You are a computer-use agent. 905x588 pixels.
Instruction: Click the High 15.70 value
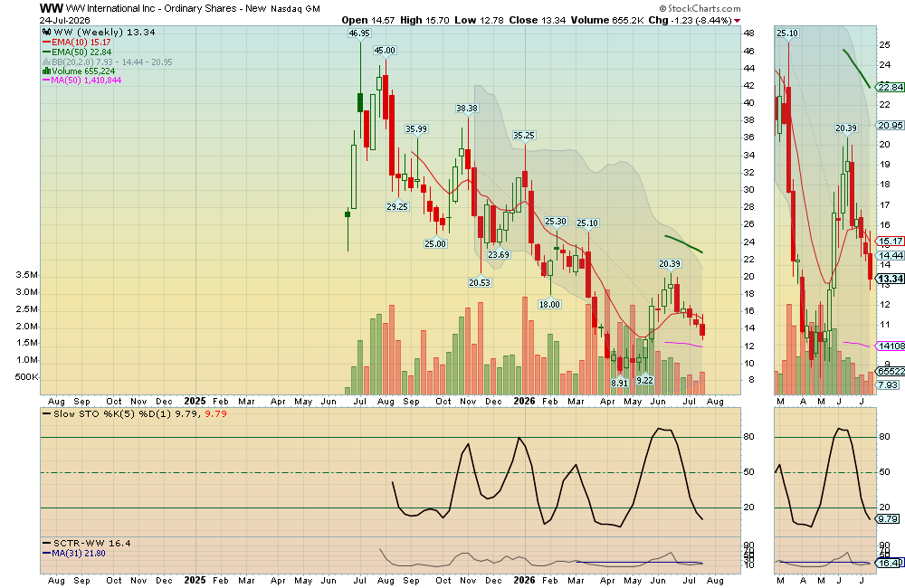pos(424,20)
